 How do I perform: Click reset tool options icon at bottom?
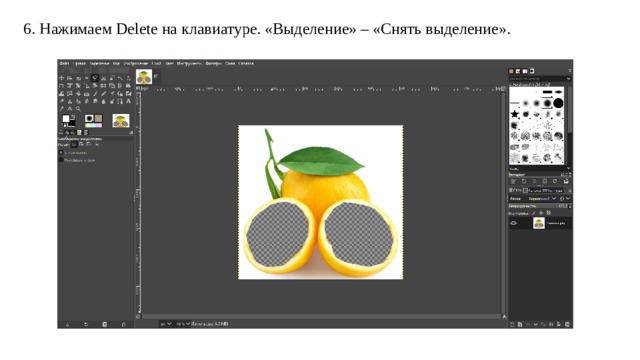(x=124, y=324)
